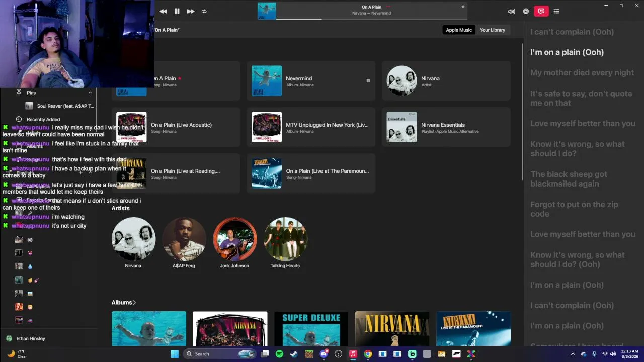
Task: Open the weather widget showing 71°F
Action: [16, 354]
